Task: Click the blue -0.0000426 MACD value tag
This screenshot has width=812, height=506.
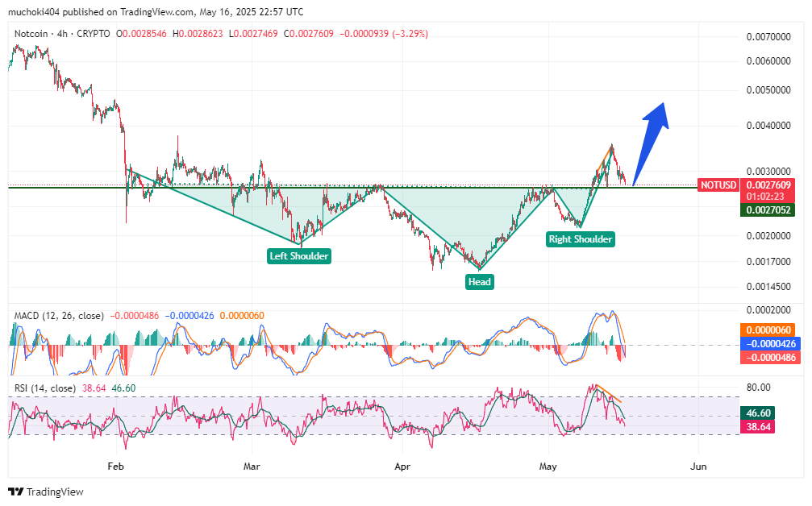Action: click(x=768, y=344)
